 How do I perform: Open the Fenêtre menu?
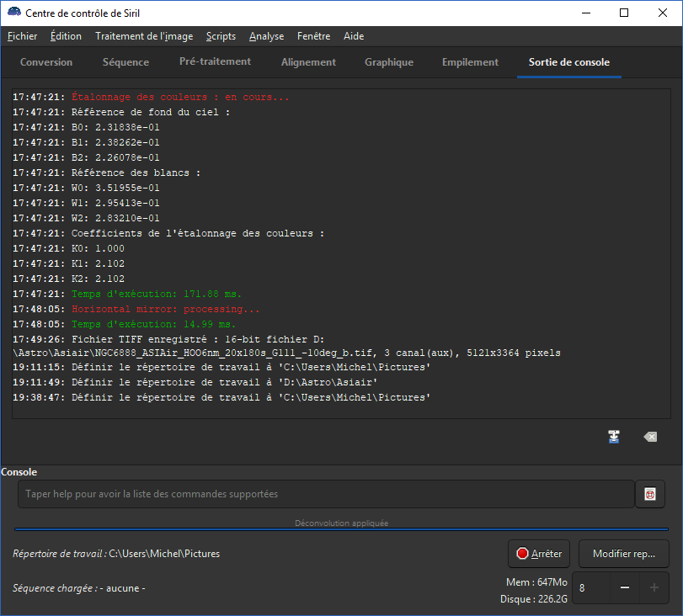pos(313,36)
